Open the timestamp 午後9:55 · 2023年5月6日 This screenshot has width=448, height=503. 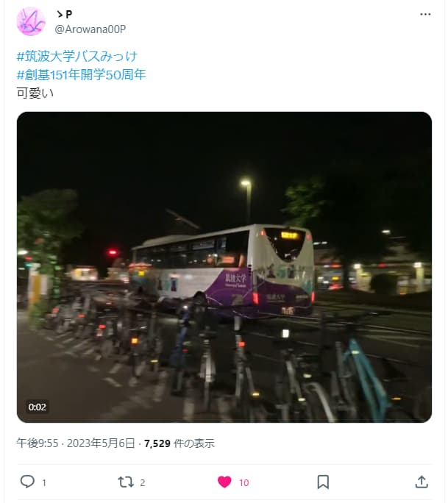pos(76,443)
